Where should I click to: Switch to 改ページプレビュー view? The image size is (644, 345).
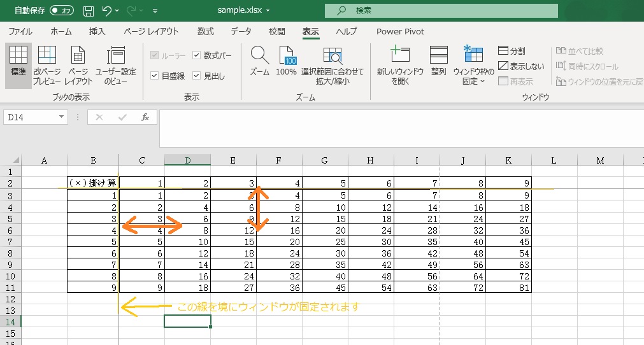47,55
